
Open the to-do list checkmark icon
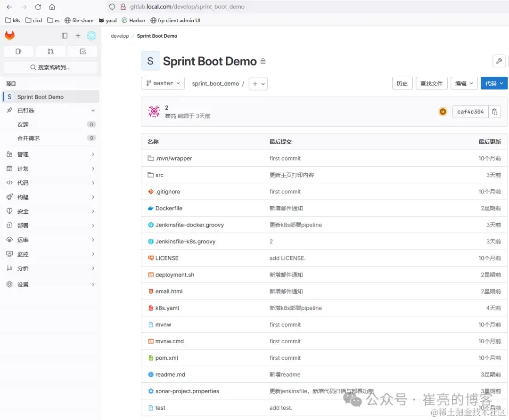click(82, 51)
